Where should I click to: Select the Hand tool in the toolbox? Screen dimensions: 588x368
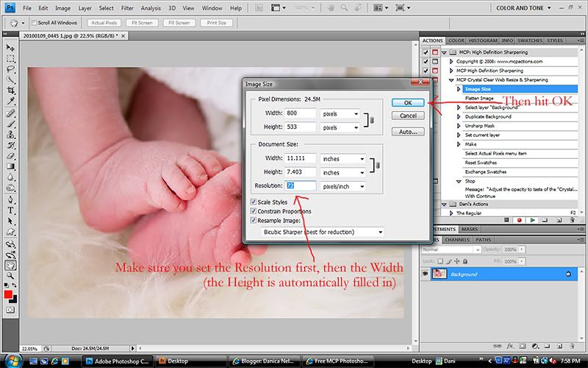(x=12, y=265)
